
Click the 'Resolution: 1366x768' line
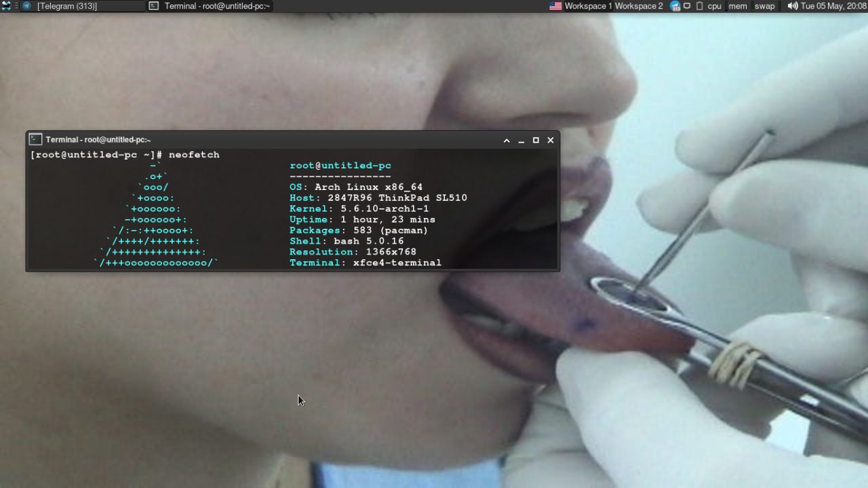point(353,252)
